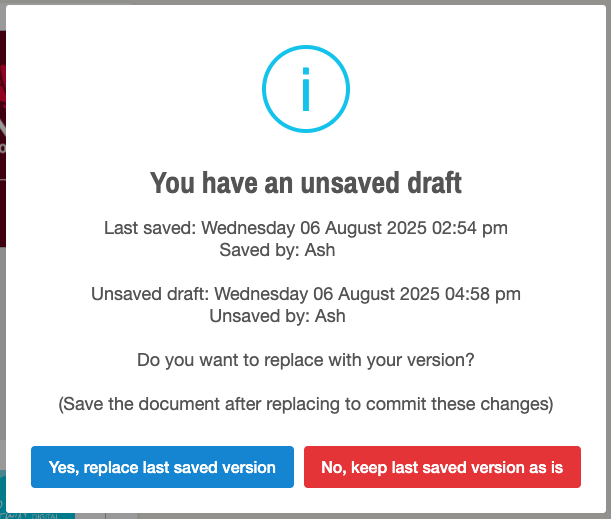Click the dimmed backdrop below the dialog

(350, 513)
